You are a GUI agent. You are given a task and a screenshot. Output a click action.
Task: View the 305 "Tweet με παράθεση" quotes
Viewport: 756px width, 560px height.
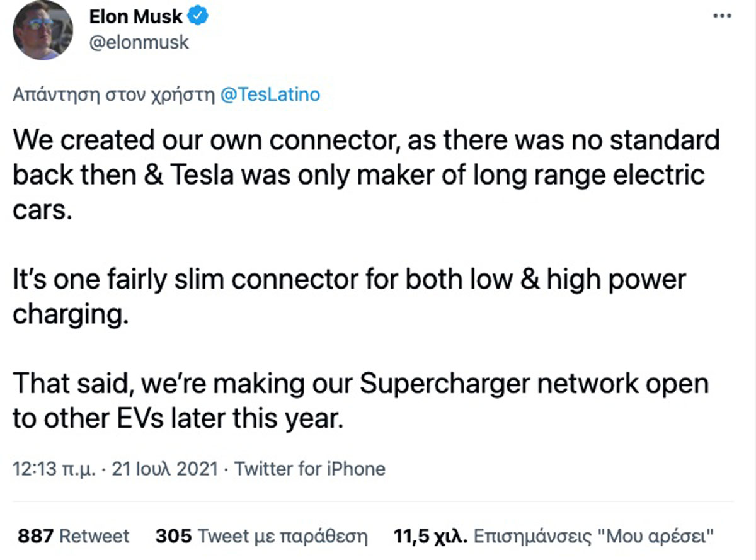point(261,536)
